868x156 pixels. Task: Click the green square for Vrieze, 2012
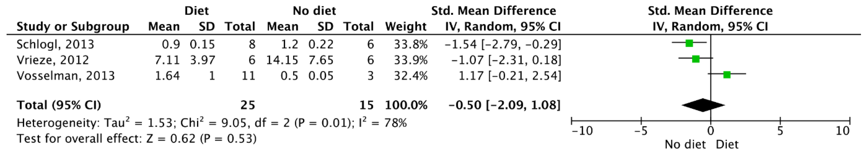(x=696, y=59)
